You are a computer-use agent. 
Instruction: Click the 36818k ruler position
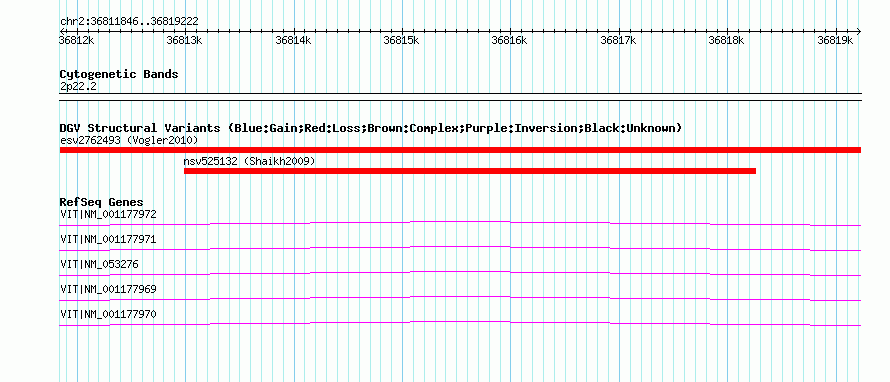(727, 40)
